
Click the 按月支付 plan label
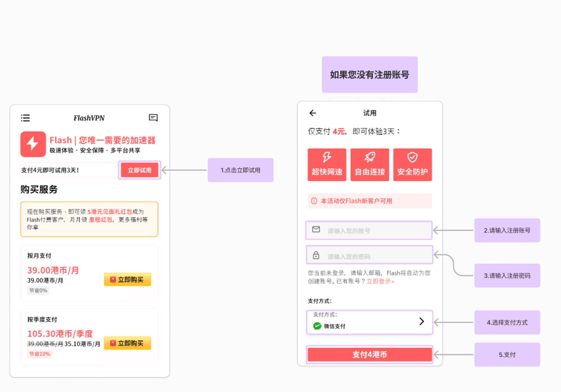(x=39, y=255)
